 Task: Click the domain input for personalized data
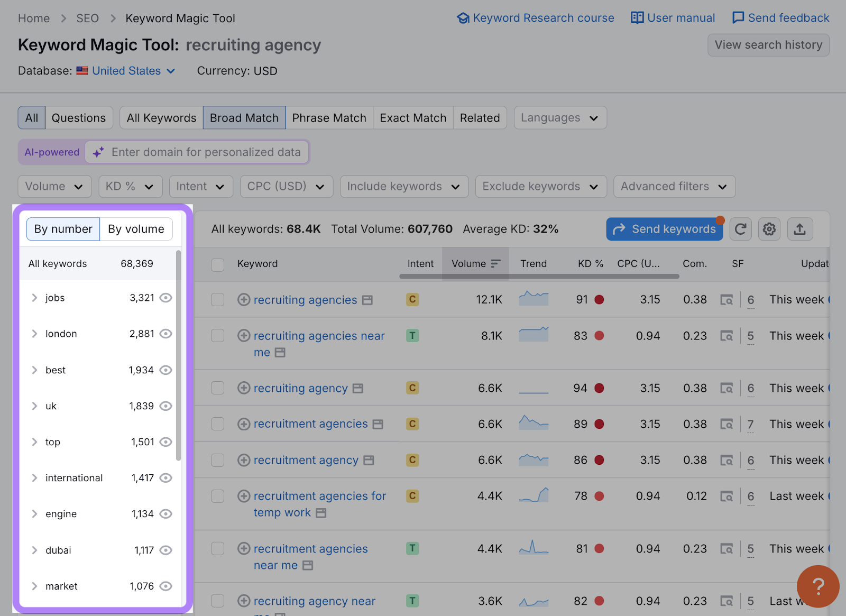[206, 152]
